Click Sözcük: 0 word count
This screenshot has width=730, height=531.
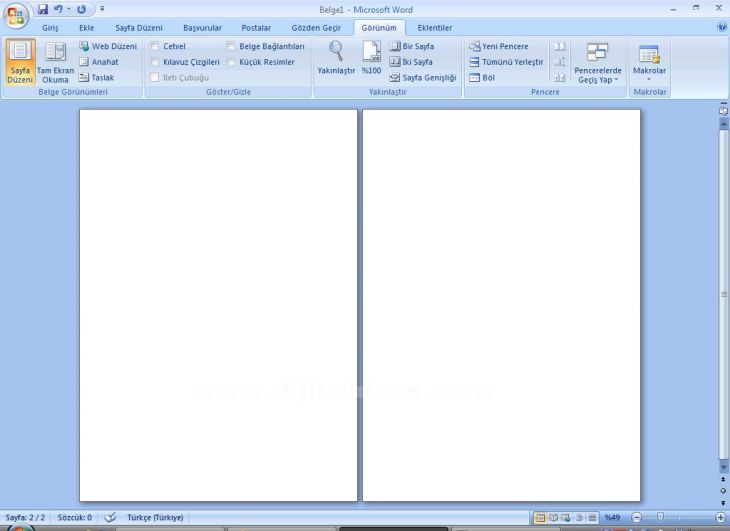[74, 518]
